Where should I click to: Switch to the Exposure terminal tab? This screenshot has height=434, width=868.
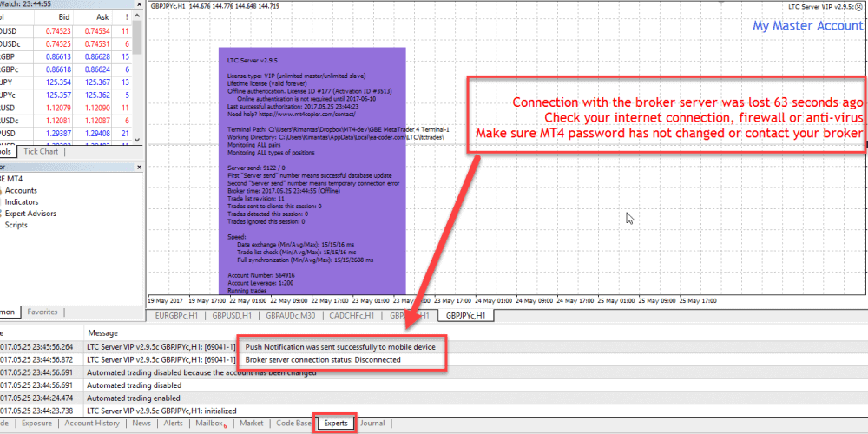coord(37,424)
